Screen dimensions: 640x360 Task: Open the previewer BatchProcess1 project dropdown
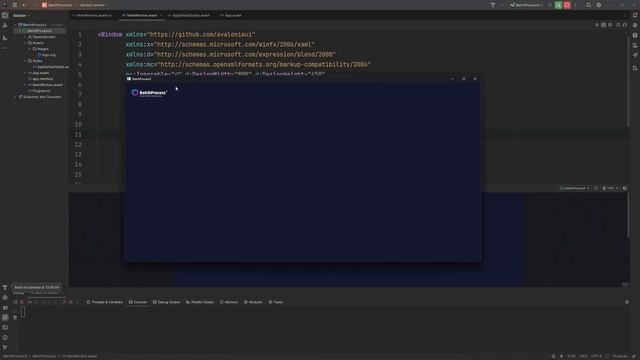[x=575, y=188]
